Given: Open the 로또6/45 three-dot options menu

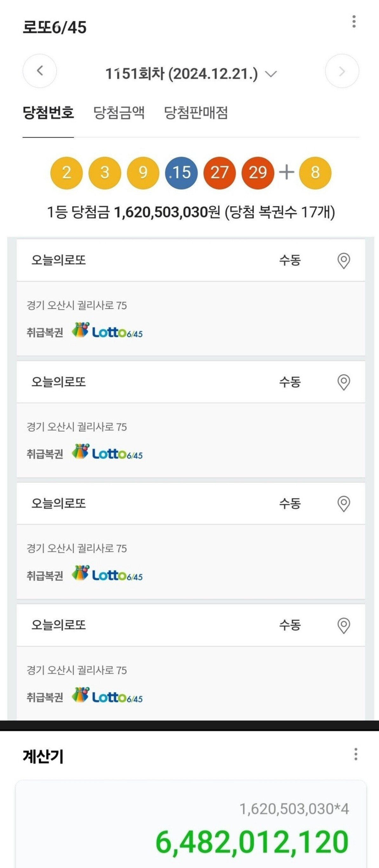Looking at the screenshot, I should coord(354,22).
